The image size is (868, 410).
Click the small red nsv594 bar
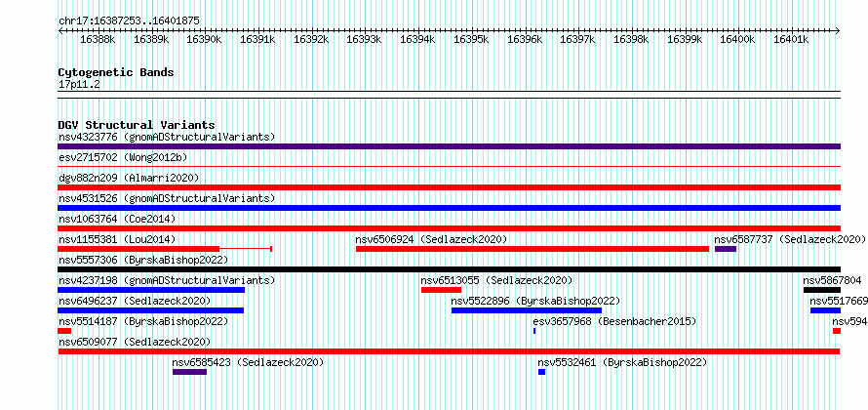[x=837, y=331]
